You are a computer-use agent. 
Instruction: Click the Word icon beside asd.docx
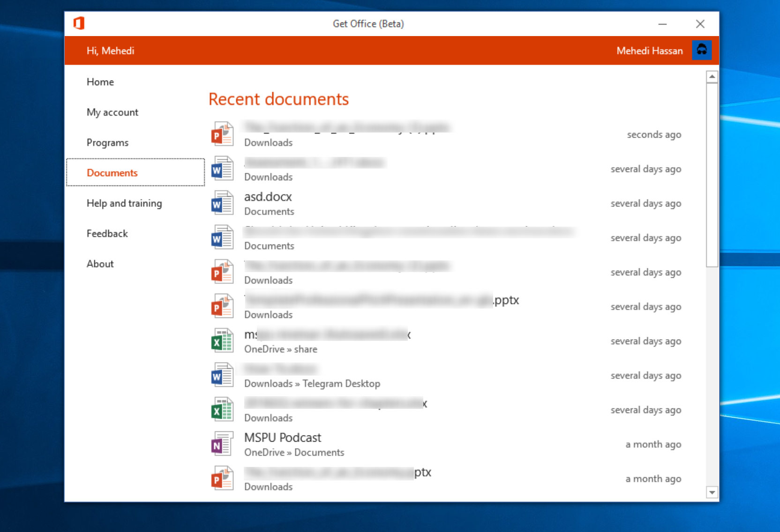click(222, 203)
